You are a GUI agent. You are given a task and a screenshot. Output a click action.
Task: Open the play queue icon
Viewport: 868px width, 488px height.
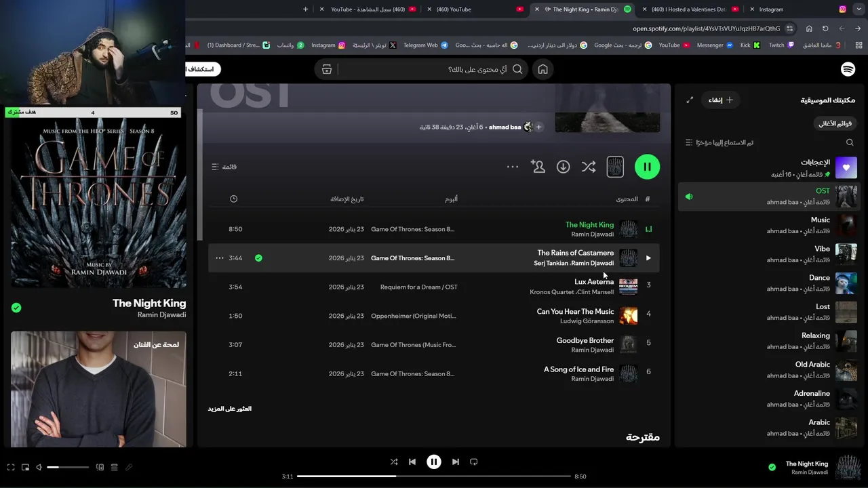(x=114, y=467)
